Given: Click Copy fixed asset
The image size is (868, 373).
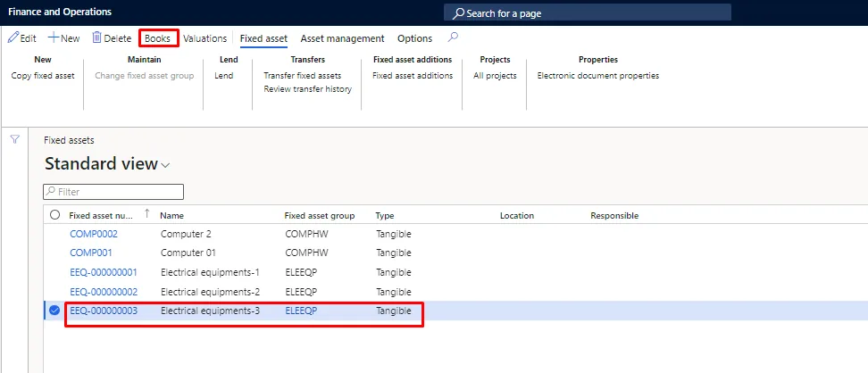Looking at the screenshot, I should (x=43, y=76).
